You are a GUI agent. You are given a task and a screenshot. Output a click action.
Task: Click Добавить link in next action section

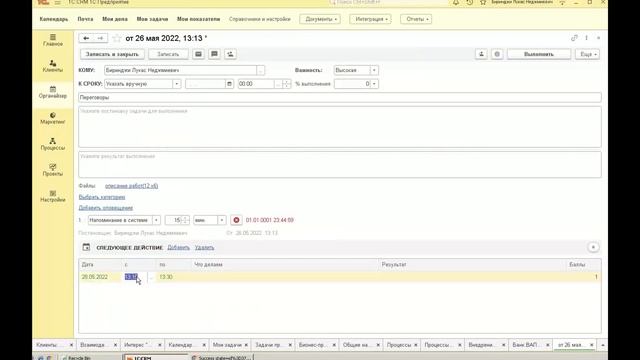coord(178,247)
